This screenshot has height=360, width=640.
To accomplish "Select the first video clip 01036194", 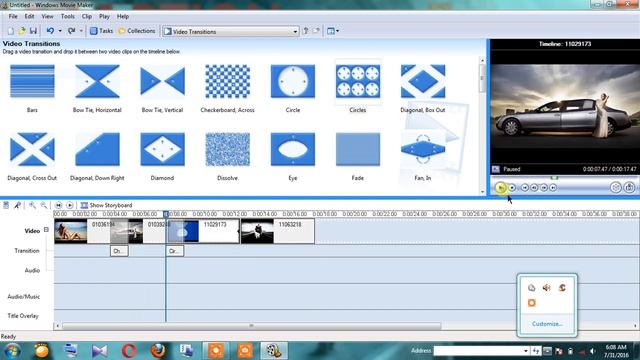I will pos(83,231).
